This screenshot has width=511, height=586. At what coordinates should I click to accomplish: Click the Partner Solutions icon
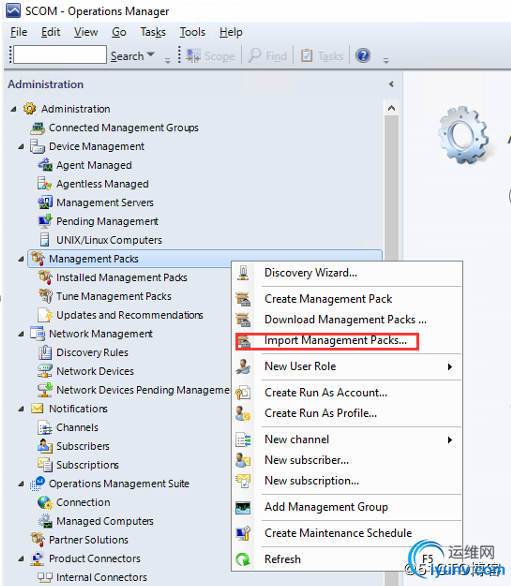[37, 540]
